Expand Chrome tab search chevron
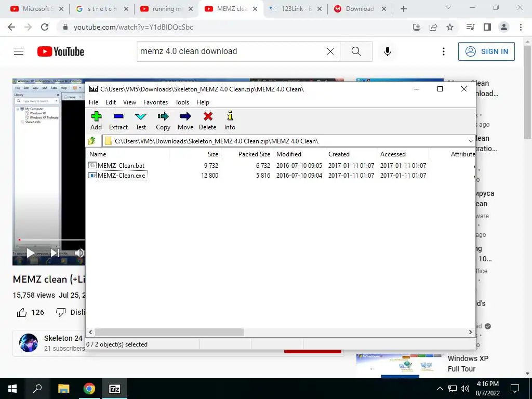Image resolution: width=532 pixels, height=399 pixels. click(448, 7)
